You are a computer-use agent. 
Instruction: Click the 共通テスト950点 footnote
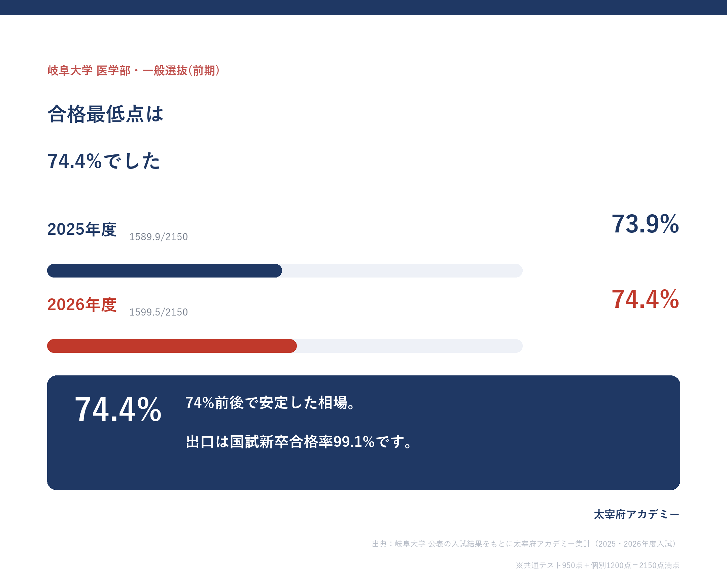(x=597, y=565)
